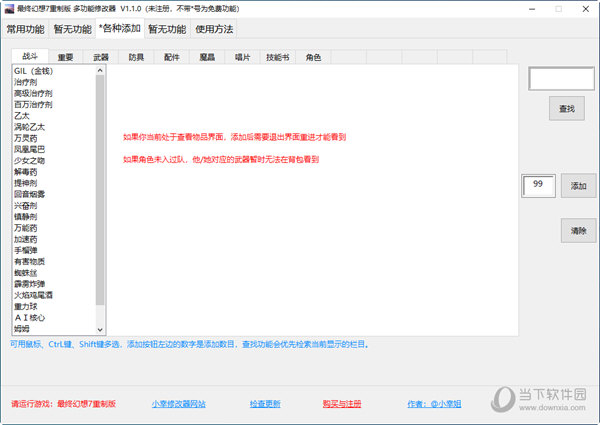
Task: Open the 小幸修改器网站 link
Action: pyautogui.click(x=179, y=404)
